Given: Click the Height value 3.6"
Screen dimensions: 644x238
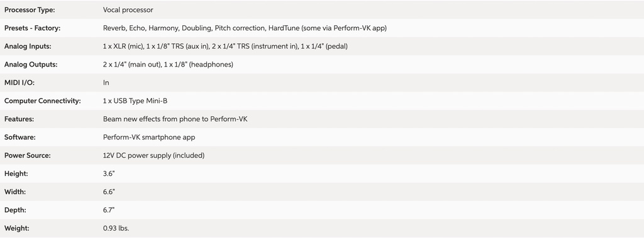Looking at the screenshot, I should point(109,173).
